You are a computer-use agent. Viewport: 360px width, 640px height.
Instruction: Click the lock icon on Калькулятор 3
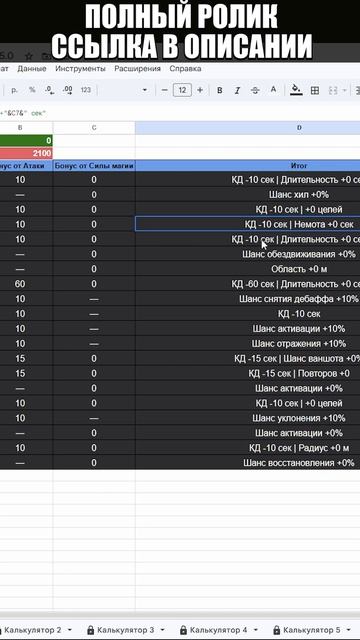90,630
